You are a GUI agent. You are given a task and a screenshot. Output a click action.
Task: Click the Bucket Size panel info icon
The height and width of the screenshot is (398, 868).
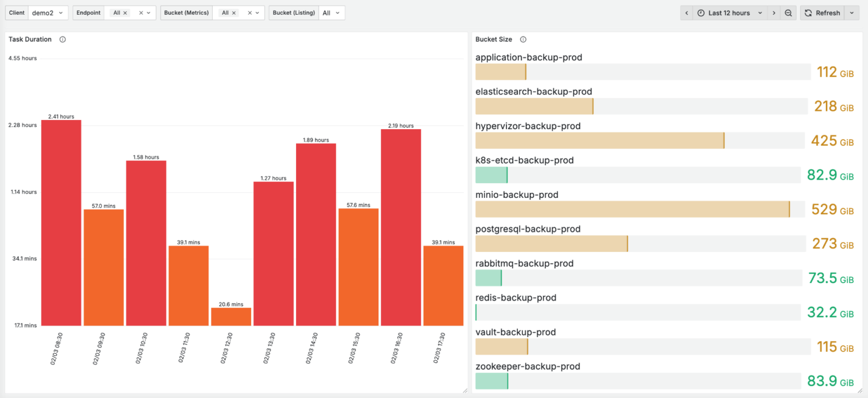(523, 40)
